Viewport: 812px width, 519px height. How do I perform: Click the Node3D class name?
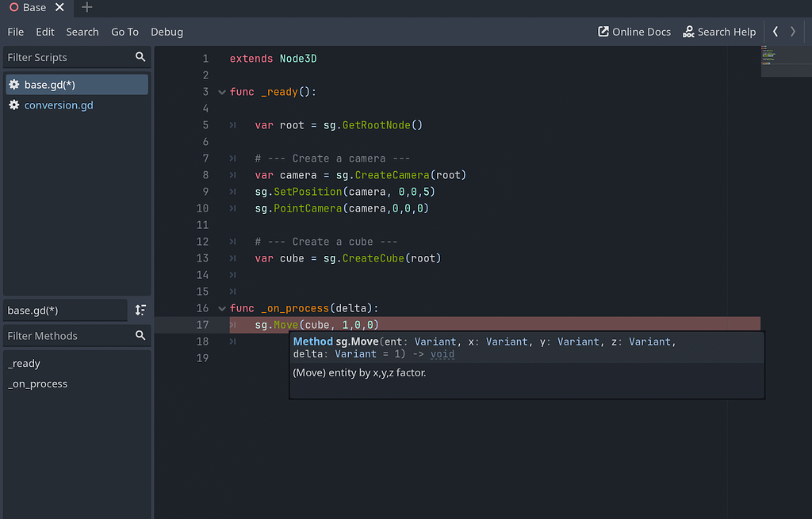pos(298,59)
